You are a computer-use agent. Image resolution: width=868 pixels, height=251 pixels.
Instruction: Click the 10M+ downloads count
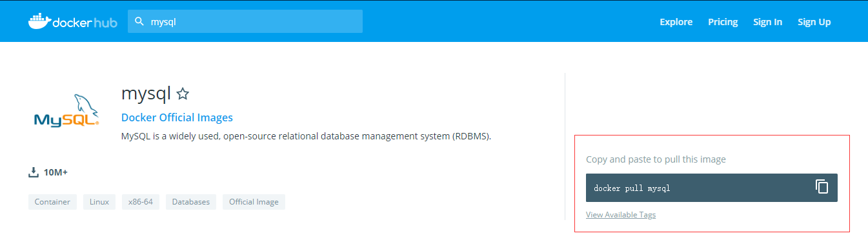pyautogui.click(x=56, y=172)
